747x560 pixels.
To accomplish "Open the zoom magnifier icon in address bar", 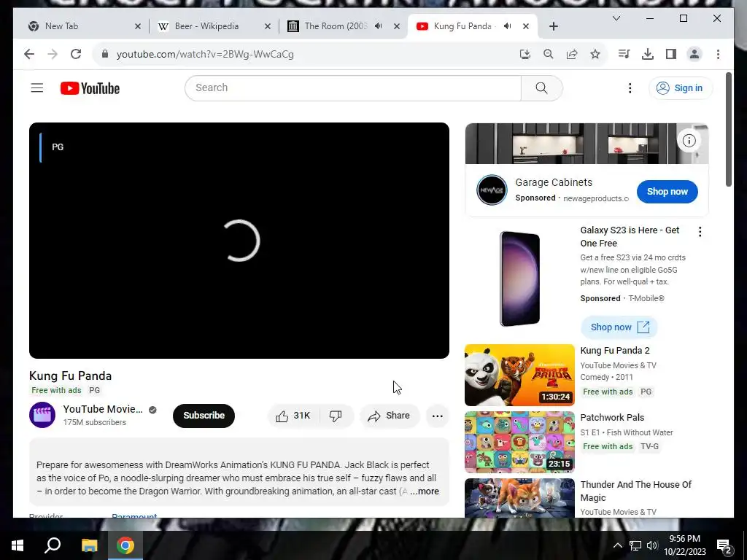I will coord(549,54).
